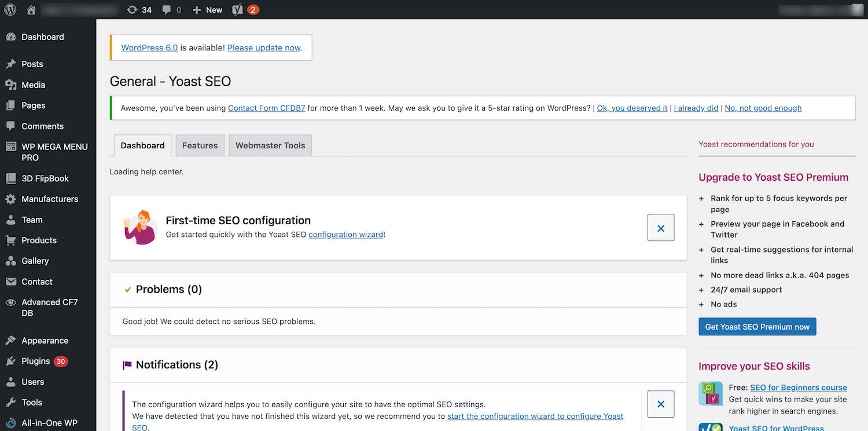Switch to the Features tab
This screenshot has width=868, height=431.
(x=200, y=145)
